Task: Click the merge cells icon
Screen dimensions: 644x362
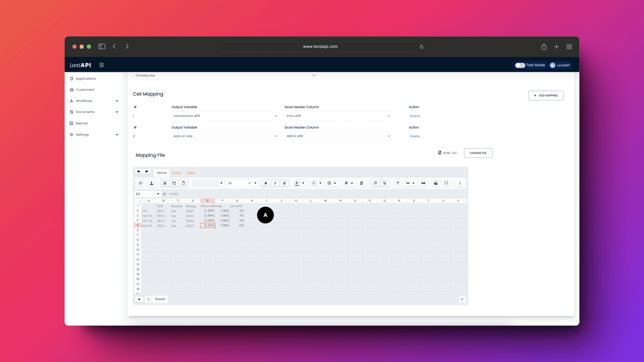Action: pyautogui.click(x=362, y=183)
